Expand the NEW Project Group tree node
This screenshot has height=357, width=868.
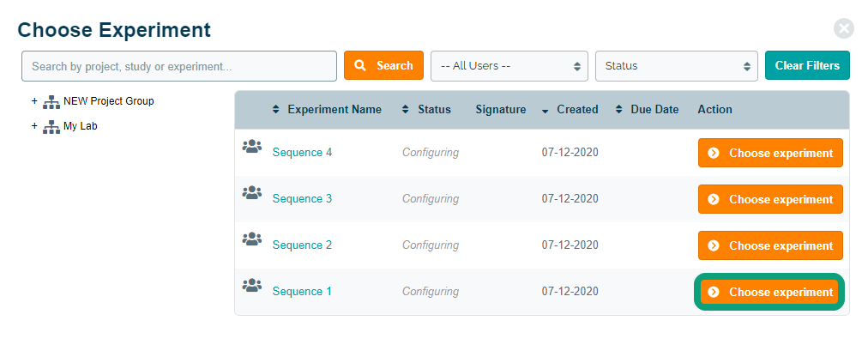(34, 101)
